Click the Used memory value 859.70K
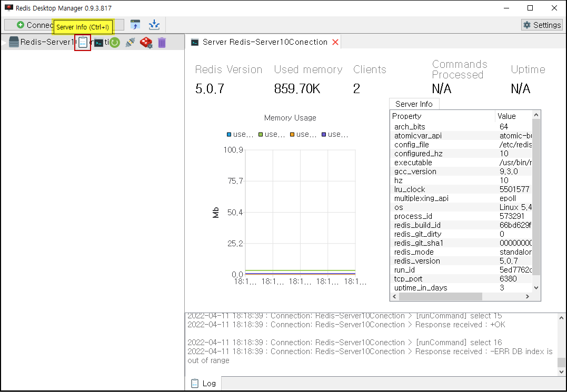The width and height of the screenshot is (567, 392). [297, 88]
